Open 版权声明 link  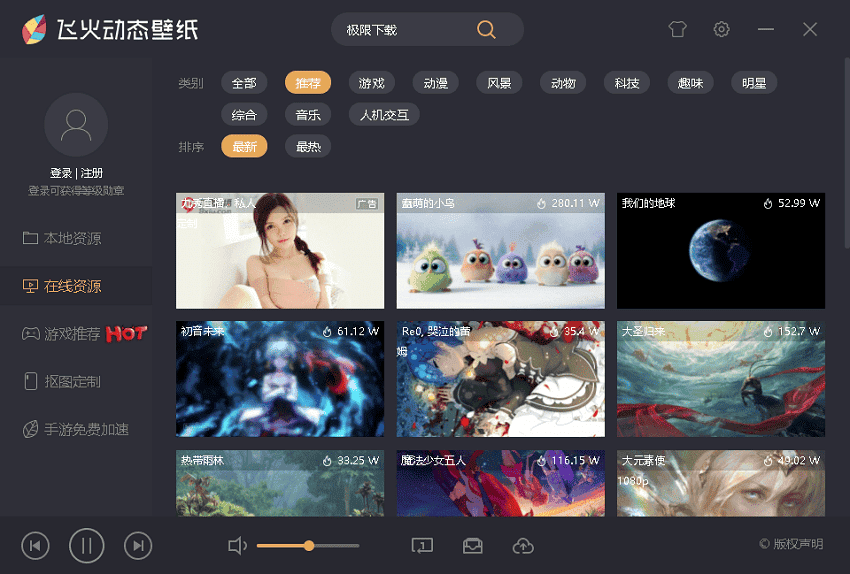[791, 544]
